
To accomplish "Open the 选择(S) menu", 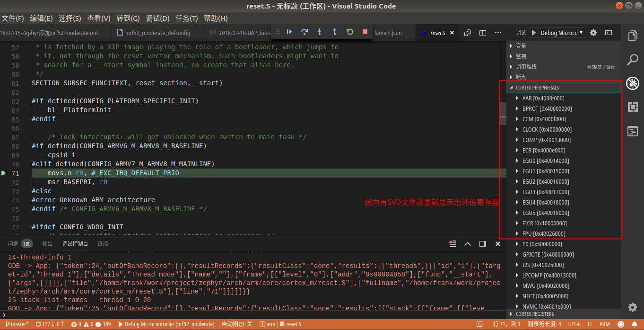I will click(70, 18).
